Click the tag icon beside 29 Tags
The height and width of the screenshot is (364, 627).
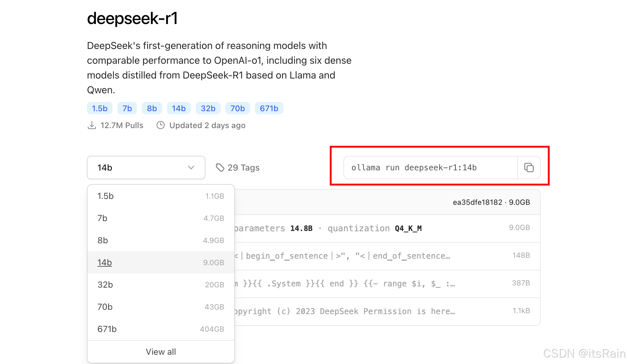click(x=220, y=168)
